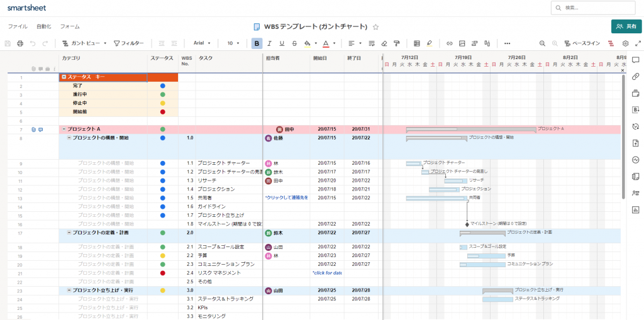Open the Arial font dropdown

pyautogui.click(x=202, y=43)
